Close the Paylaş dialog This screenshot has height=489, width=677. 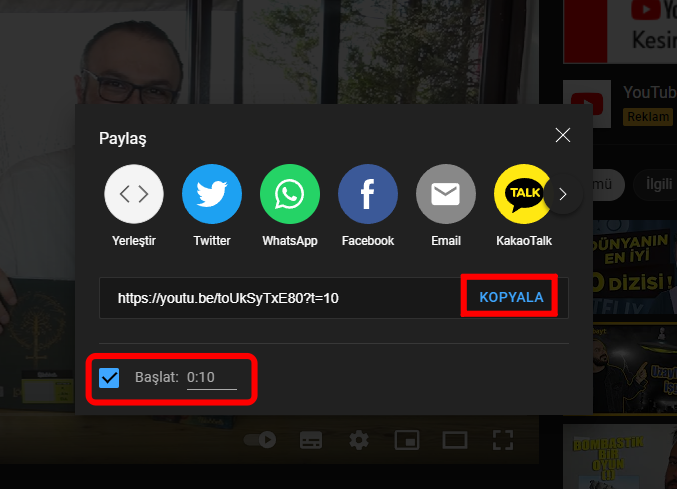coord(563,136)
